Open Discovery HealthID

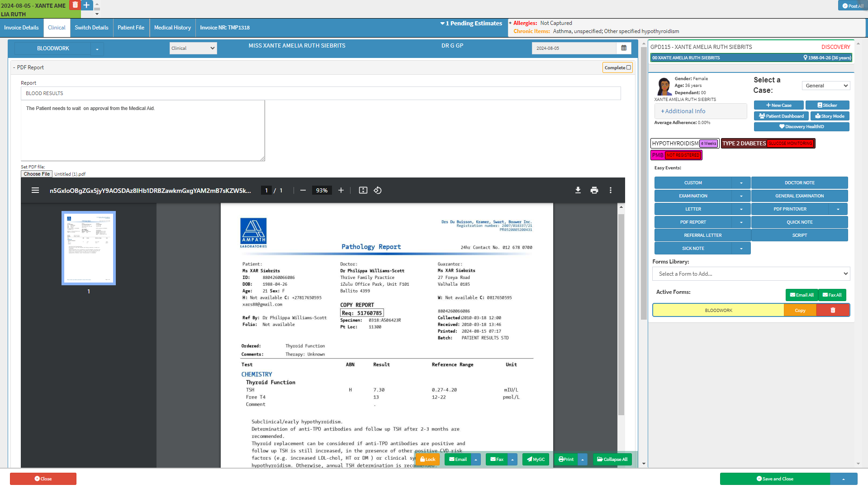(x=801, y=127)
